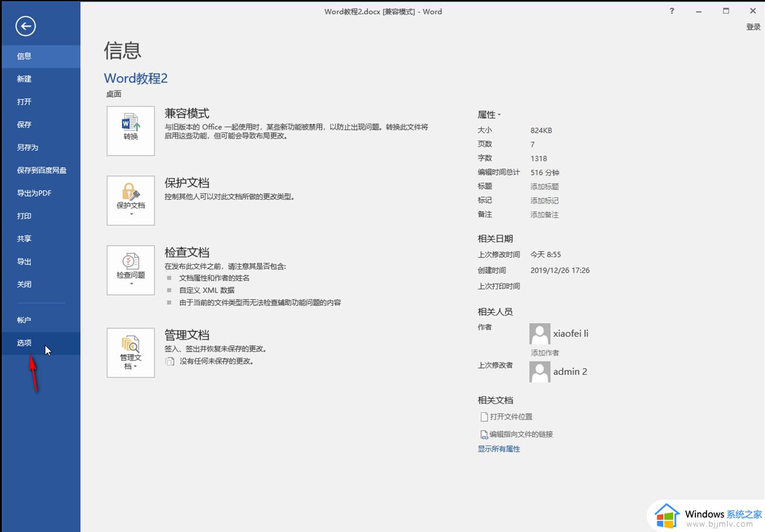Click Edit Links to Files (编辑指向文件的链接)
This screenshot has height=532, width=765.
coord(516,434)
